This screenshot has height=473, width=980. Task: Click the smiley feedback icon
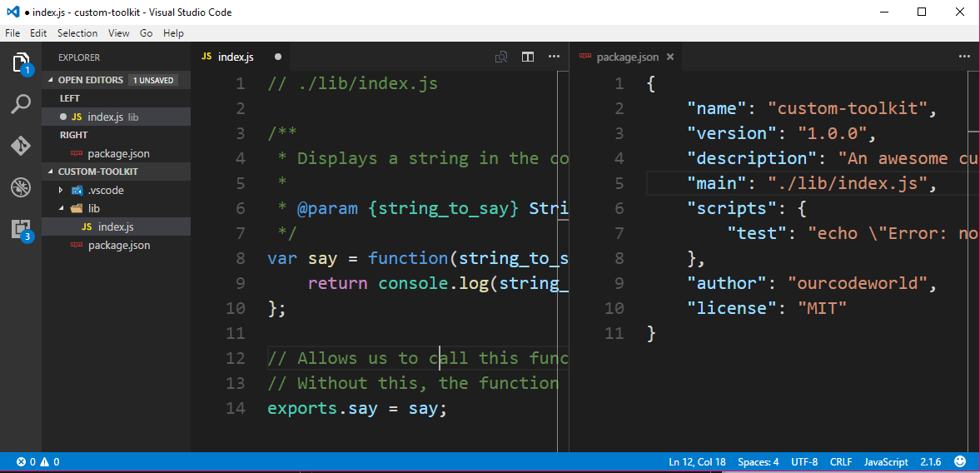tap(960, 461)
